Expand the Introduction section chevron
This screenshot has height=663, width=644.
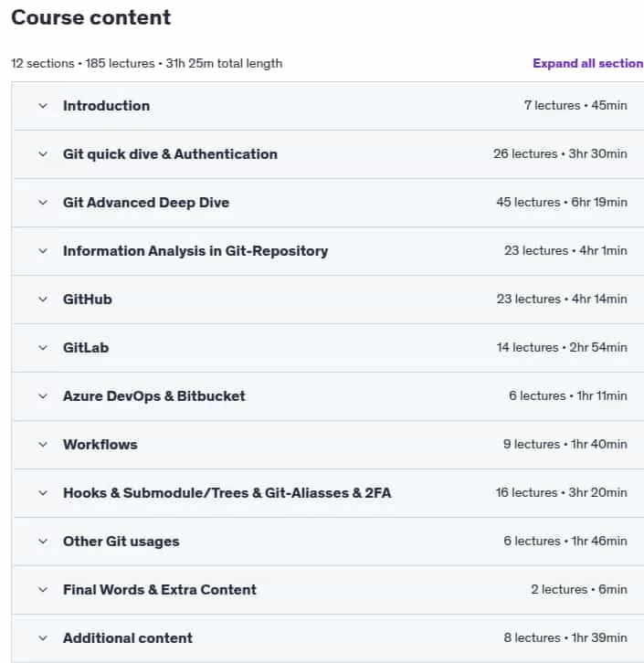(x=43, y=106)
